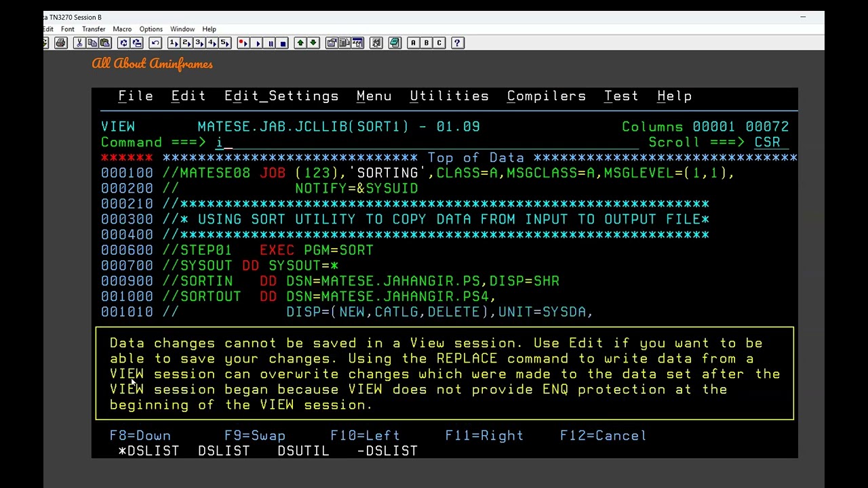Click the PGM=SORT text
The image size is (868, 488).
338,250
